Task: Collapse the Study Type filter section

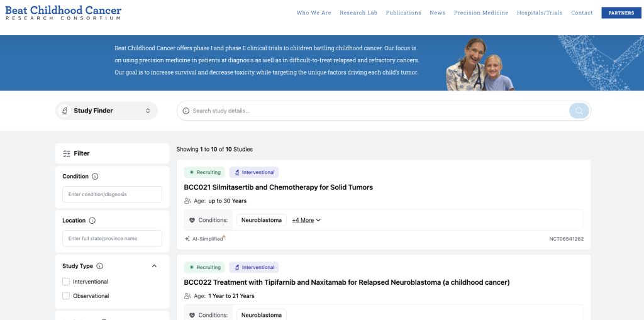Action: (x=155, y=266)
